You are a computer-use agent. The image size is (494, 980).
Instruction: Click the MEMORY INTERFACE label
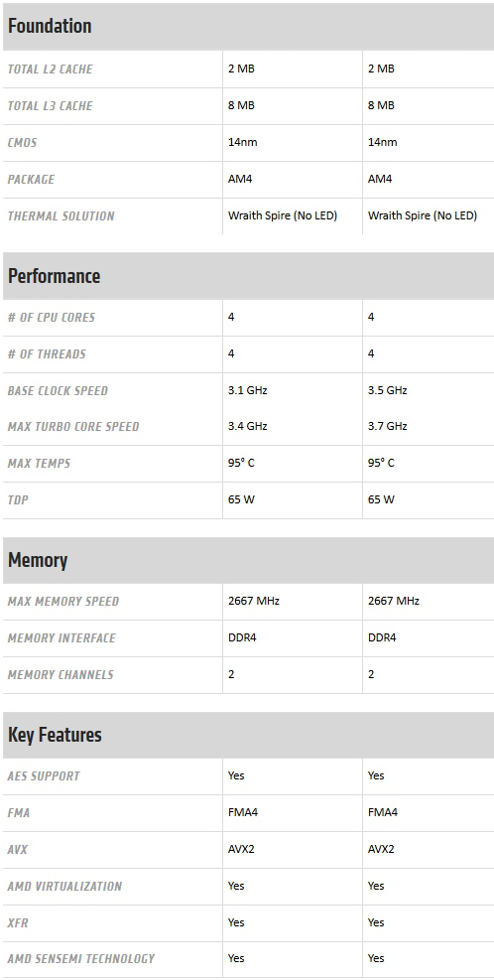(x=62, y=638)
